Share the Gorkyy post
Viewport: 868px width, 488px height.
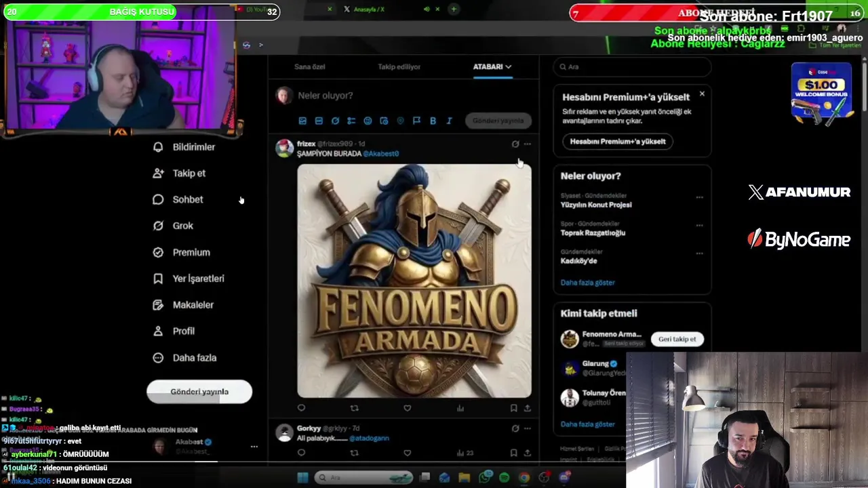527,453
